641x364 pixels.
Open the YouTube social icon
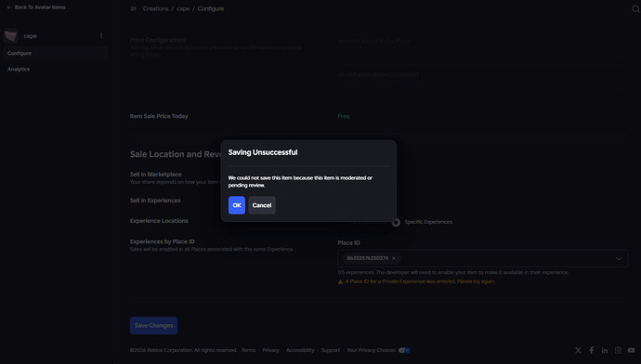(x=631, y=350)
